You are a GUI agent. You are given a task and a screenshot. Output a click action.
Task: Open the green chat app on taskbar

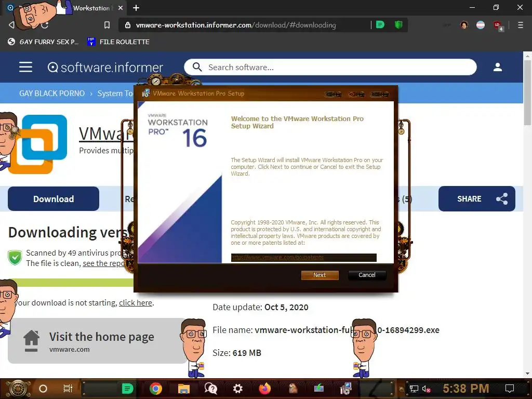[x=127, y=389]
